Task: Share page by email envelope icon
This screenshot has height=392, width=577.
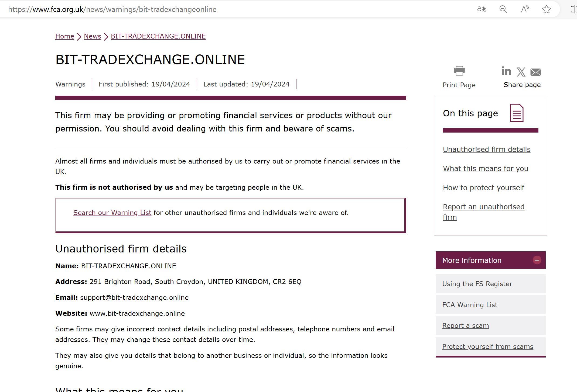Action: 535,72
